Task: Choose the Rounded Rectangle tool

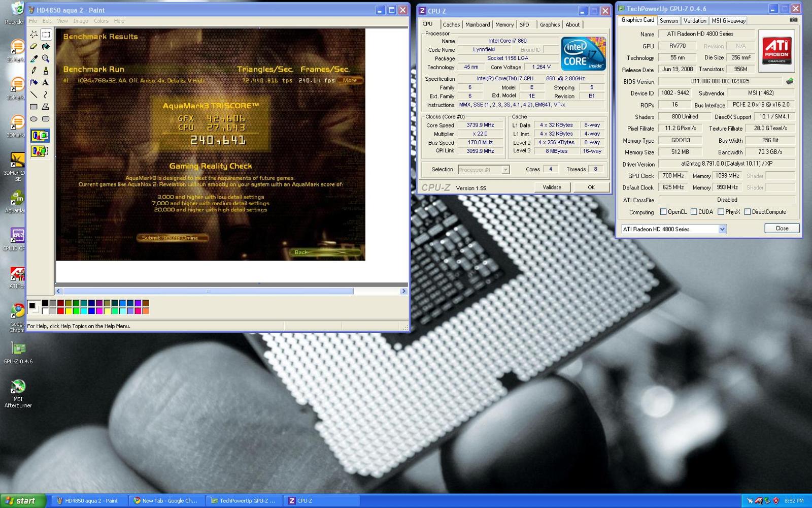Action: click(x=46, y=118)
